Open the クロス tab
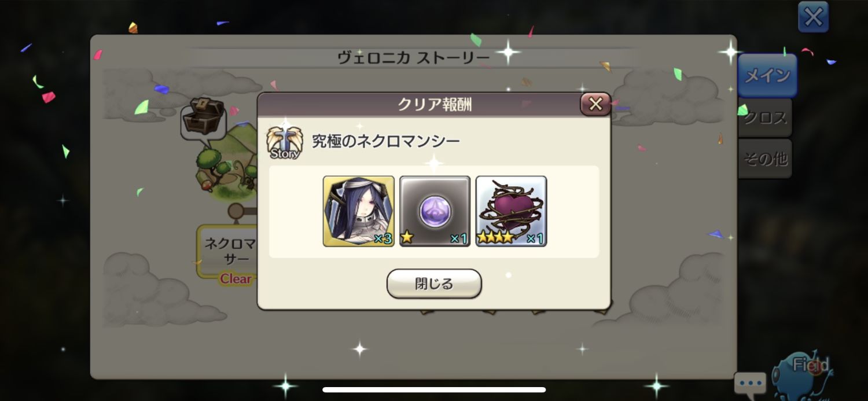Image resolution: width=868 pixels, height=401 pixels. pos(765,118)
